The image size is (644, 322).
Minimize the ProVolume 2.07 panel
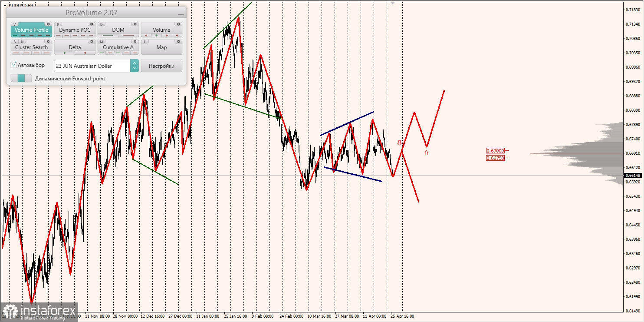point(181,13)
